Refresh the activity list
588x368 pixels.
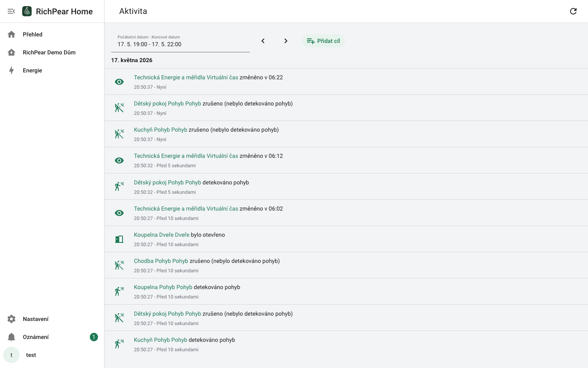coord(573,11)
